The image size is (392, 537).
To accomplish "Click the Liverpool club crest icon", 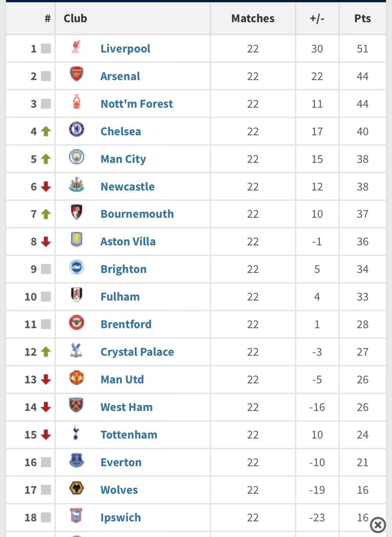I will 76,48.
